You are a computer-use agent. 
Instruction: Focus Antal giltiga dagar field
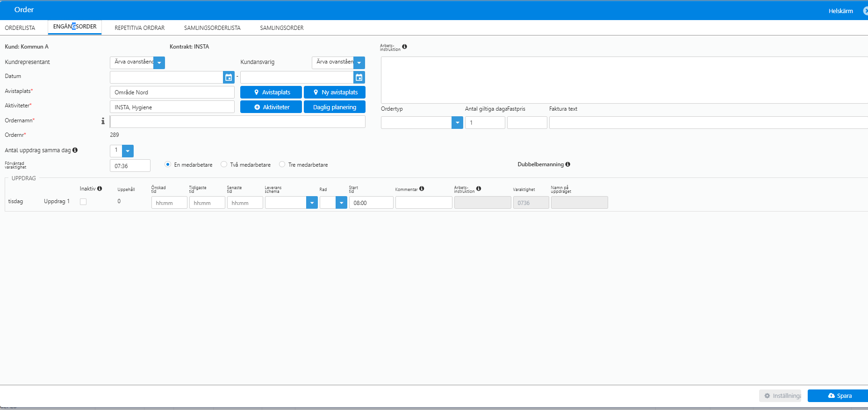[485, 123]
